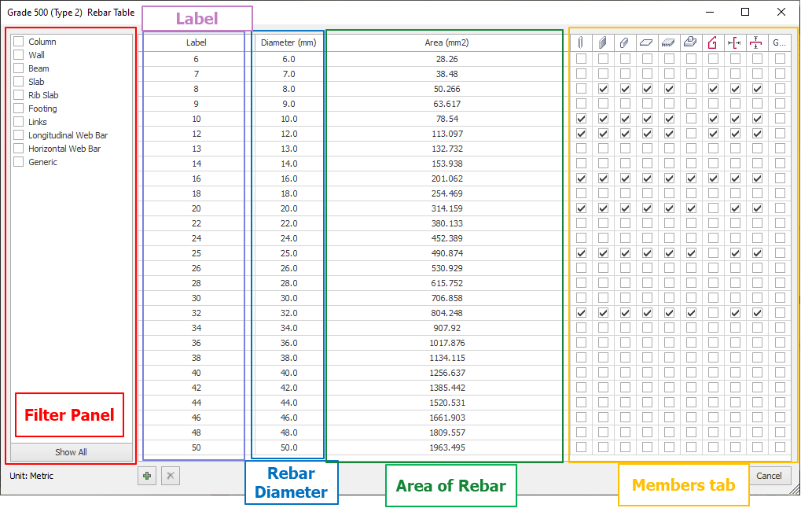Click the Slab member icon header

(647, 42)
